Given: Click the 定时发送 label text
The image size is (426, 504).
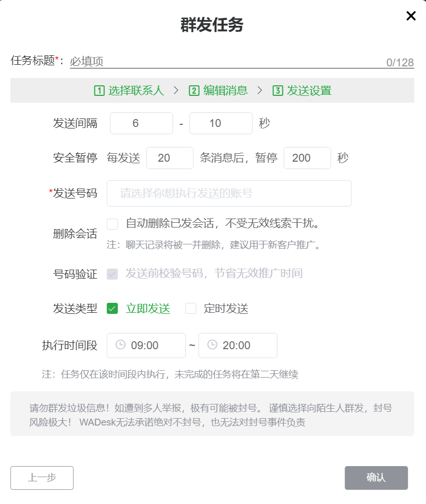Looking at the screenshot, I should tap(226, 309).
